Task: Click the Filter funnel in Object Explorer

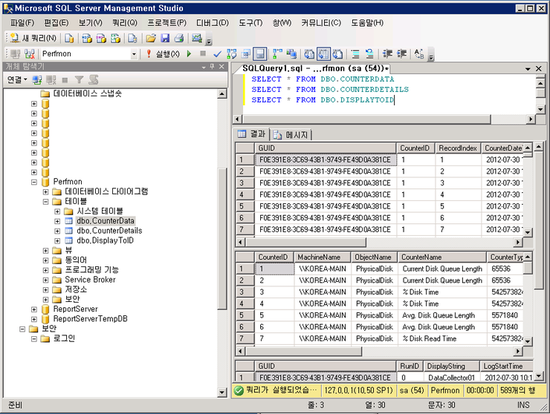Action: [x=79, y=80]
